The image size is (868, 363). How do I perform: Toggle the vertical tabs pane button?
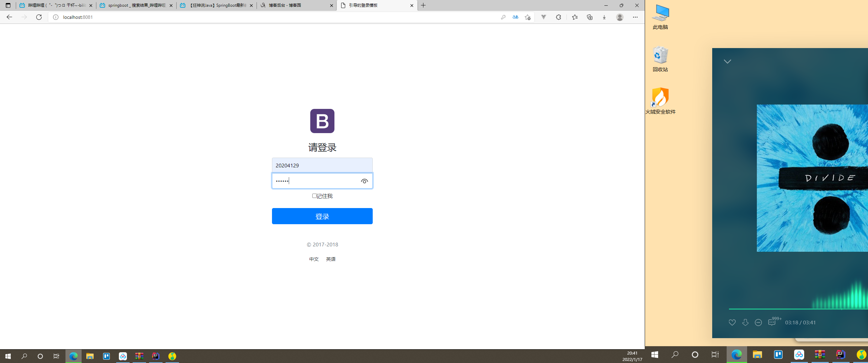(8, 5)
